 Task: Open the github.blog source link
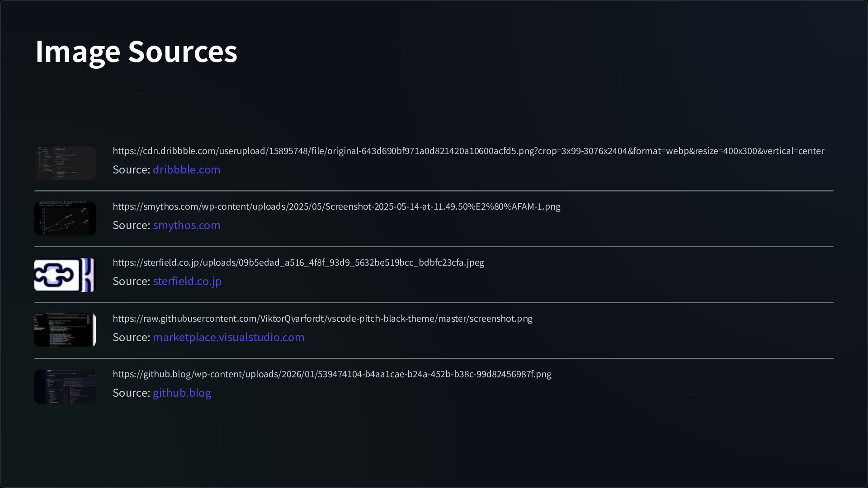(182, 393)
